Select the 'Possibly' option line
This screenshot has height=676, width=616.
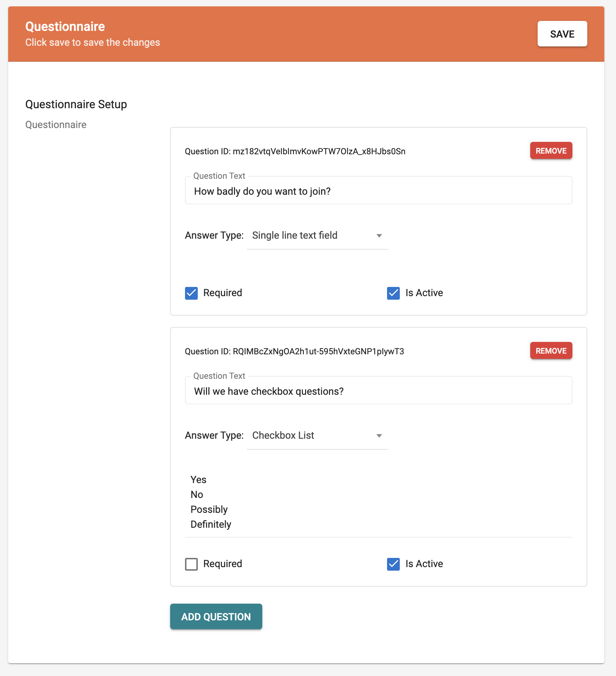pyautogui.click(x=209, y=510)
